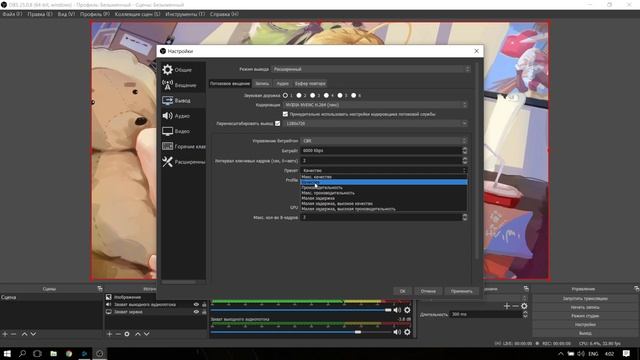Toggle visibility of Захват экрана source

[x=196, y=312]
